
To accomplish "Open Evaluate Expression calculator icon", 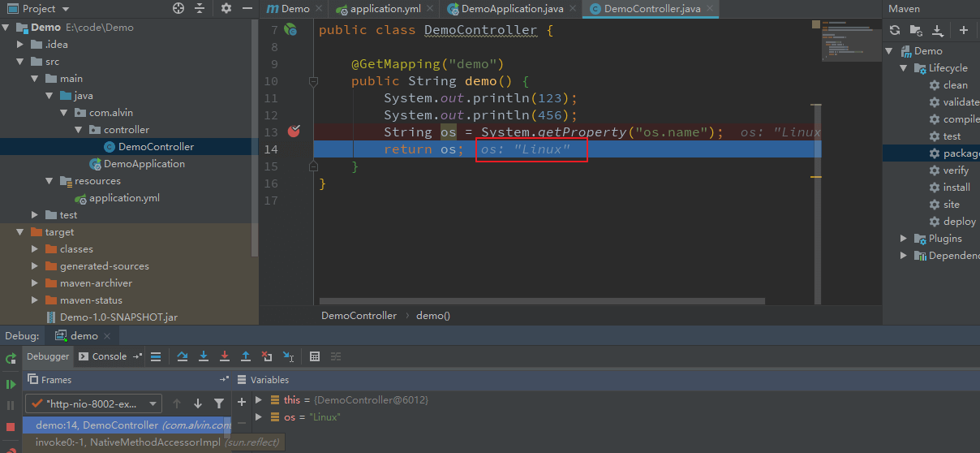I will [315, 356].
